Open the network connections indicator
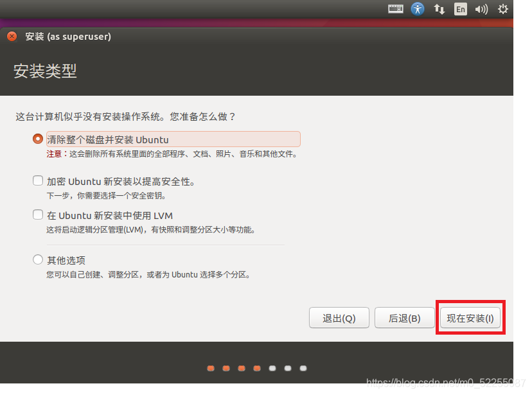Image resolution: width=532 pixels, height=395 pixels. (x=439, y=9)
